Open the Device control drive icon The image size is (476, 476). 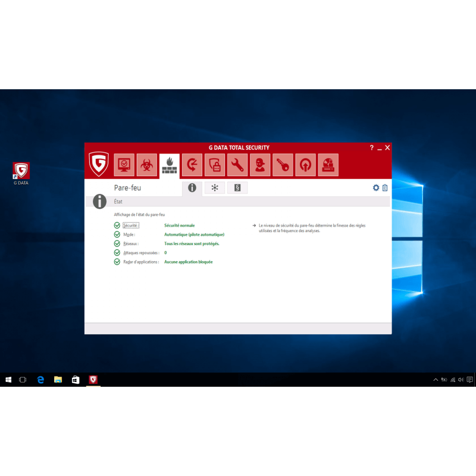click(x=328, y=165)
